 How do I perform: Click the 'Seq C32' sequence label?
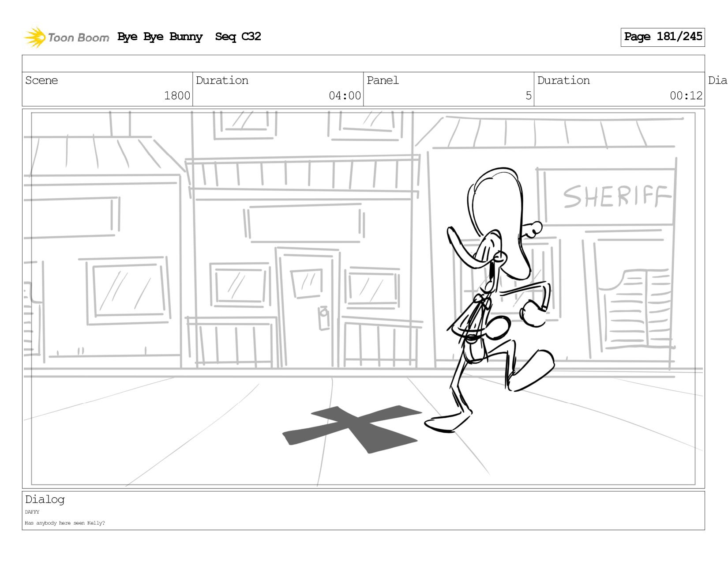tap(238, 37)
